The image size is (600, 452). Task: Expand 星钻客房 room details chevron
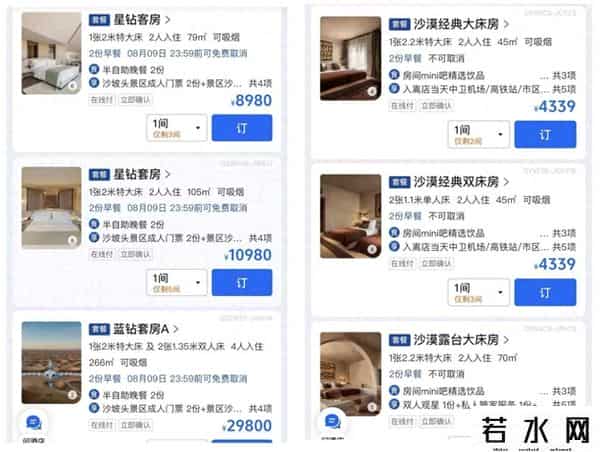click(168, 20)
